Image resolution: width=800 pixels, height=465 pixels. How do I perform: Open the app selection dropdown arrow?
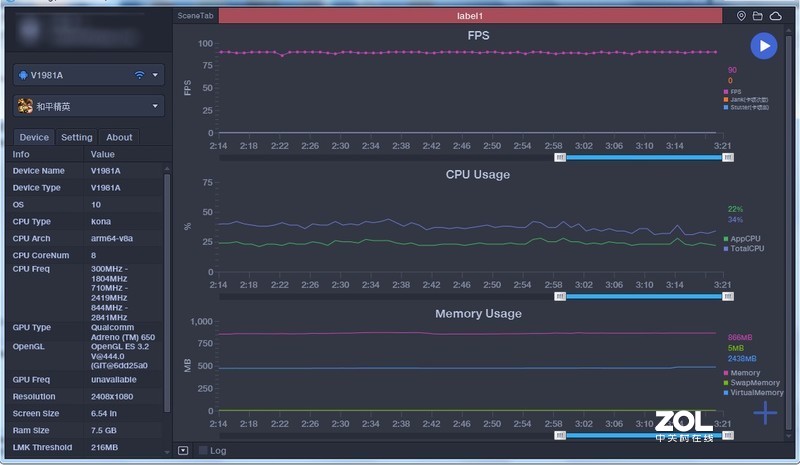click(156, 106)
